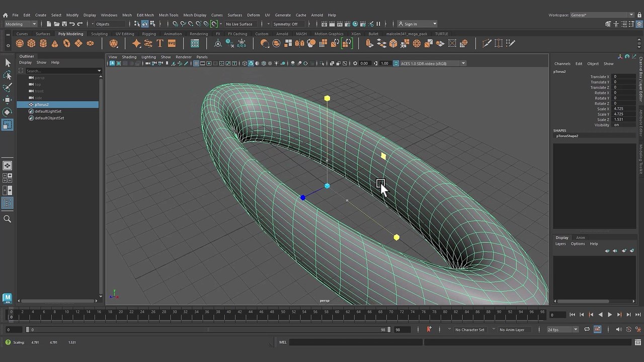Toggle pause viewport display button
This screenshot has width=644, height=362.
click(x=378, y=24)
